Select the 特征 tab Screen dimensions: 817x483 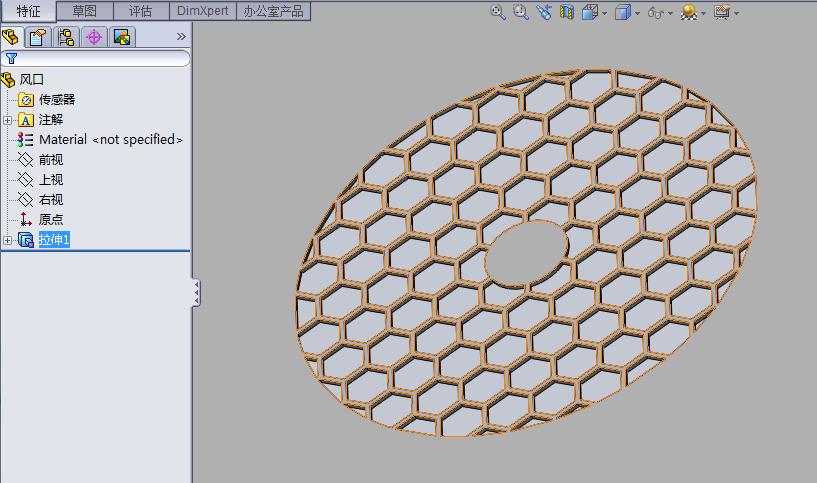coord(28,11)
